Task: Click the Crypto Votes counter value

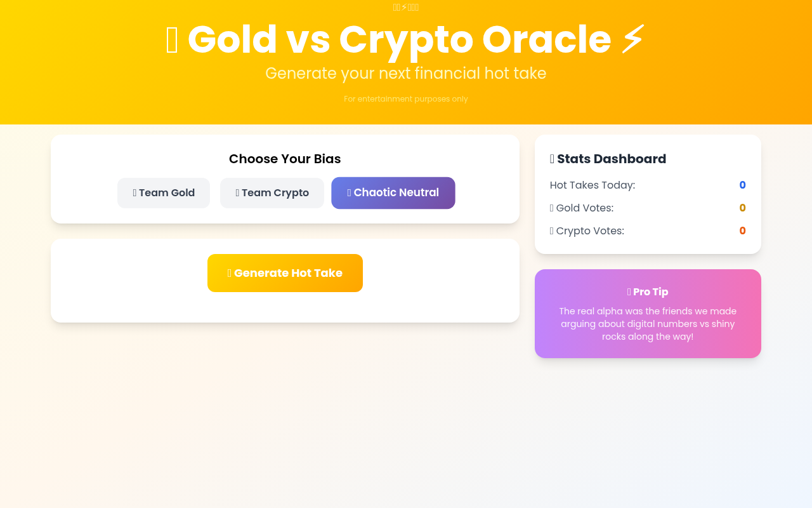Action: click(742, 231)
